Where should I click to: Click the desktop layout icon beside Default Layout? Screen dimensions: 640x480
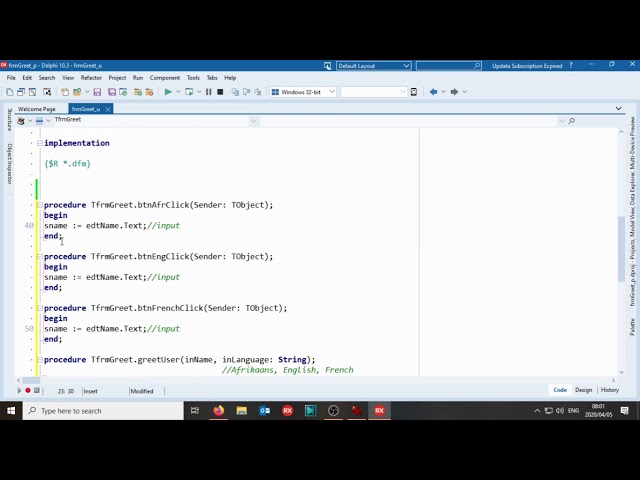point(327,66)
